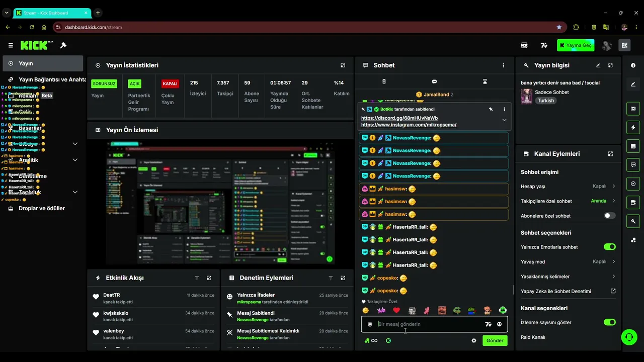Viewport: 644px width, 362px height.
Task: Click the translate icon in the top header bar
Action: pyautogui.click(x=544, y=45)
